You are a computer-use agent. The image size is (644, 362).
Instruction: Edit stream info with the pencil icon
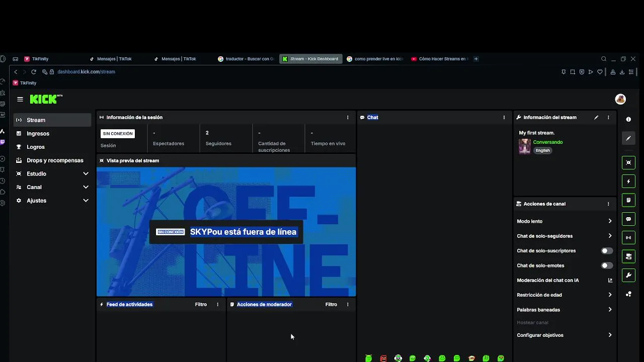click(x=596, y=117)
